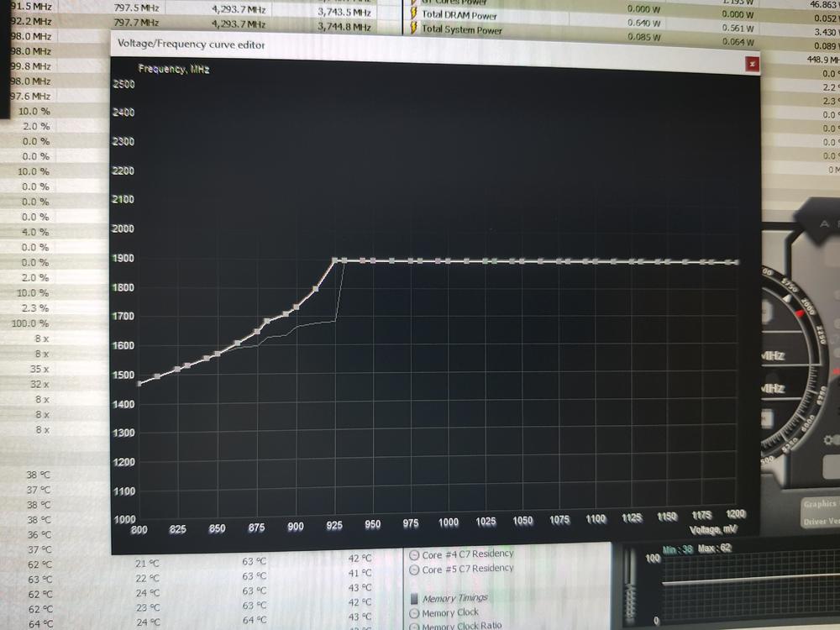Select the Memory Timings group heading
This screenshot has width=840, height=630.
pyautogui.click(x=456, y=599)
